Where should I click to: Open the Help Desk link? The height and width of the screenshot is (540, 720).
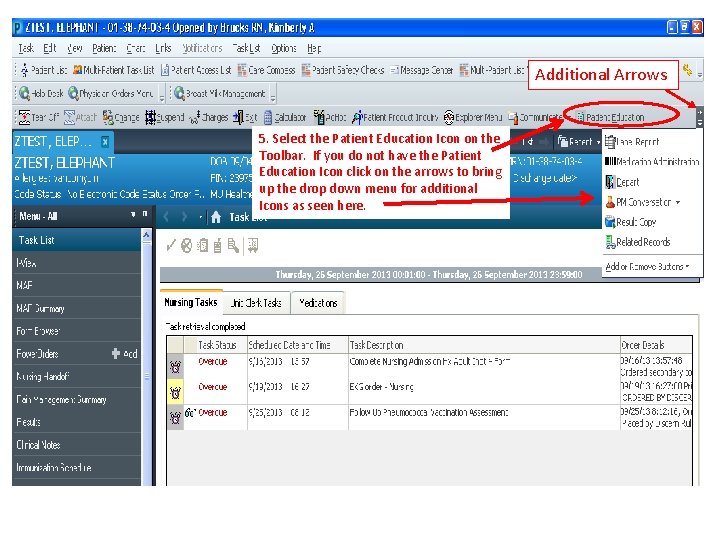(41, 94)
